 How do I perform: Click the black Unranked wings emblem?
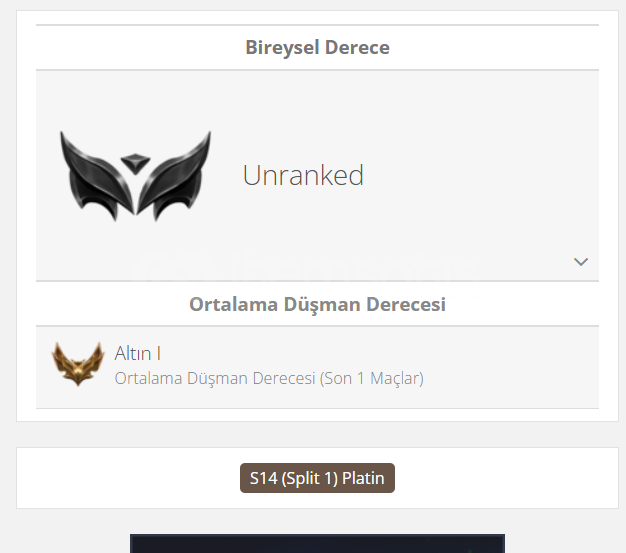point(135,176)
